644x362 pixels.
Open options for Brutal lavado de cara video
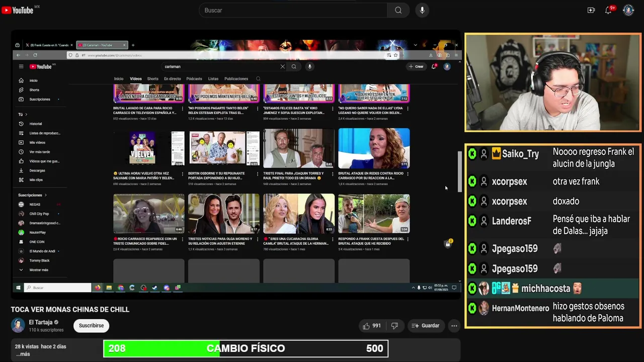tap(183, 109)
